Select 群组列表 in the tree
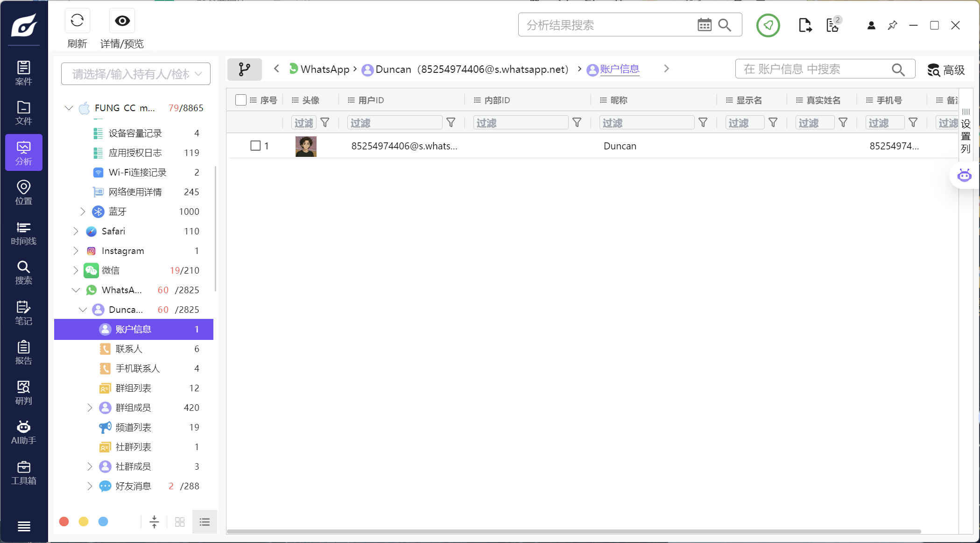Image resolution: width=980 pixels, height=543 pixels. click(x=134, y=388)
